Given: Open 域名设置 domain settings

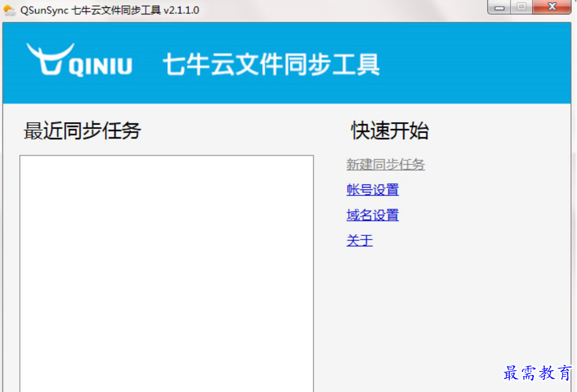Looking at the screenshot, I should (x=372, y=215).
